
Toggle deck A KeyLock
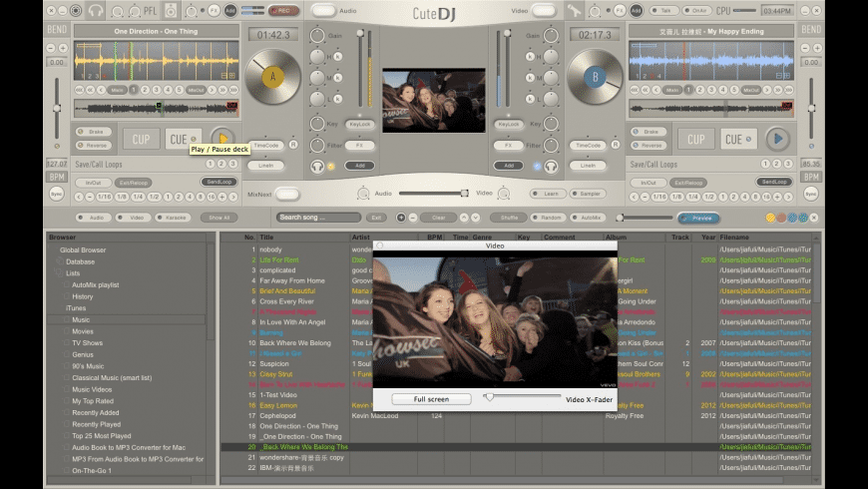360,124
